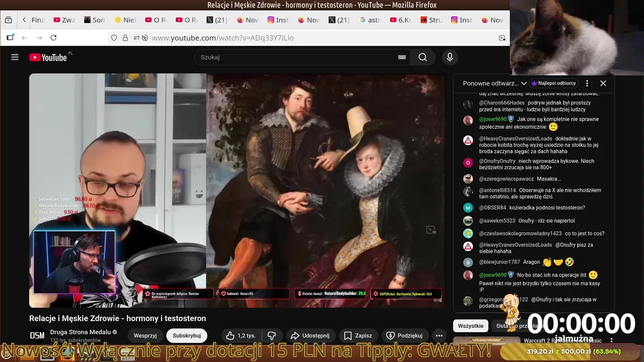
Task: Click chat user @antonelli8514
Action: tap(498, 190)
